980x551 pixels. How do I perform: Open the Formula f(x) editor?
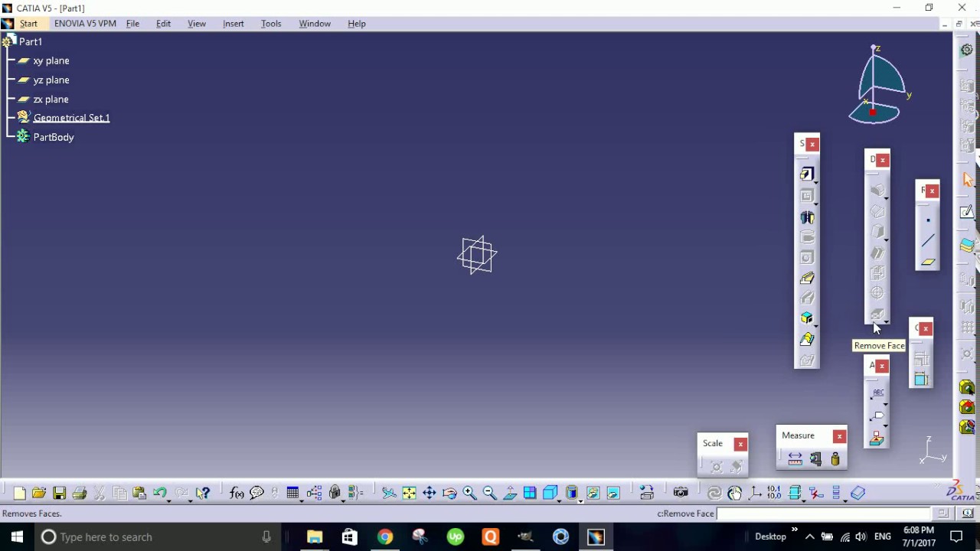[x=237, y=494]
